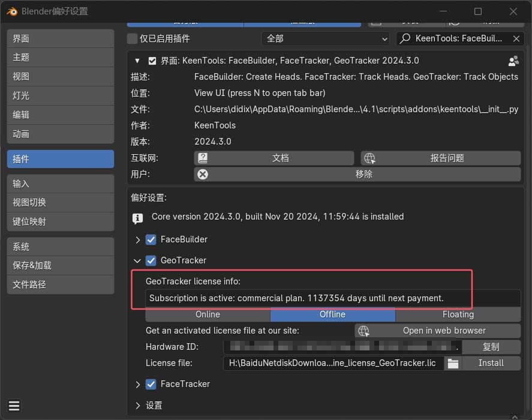Open the 文件路径 preferences category
This screenshot has height=420, width=532.
[61, 284]
